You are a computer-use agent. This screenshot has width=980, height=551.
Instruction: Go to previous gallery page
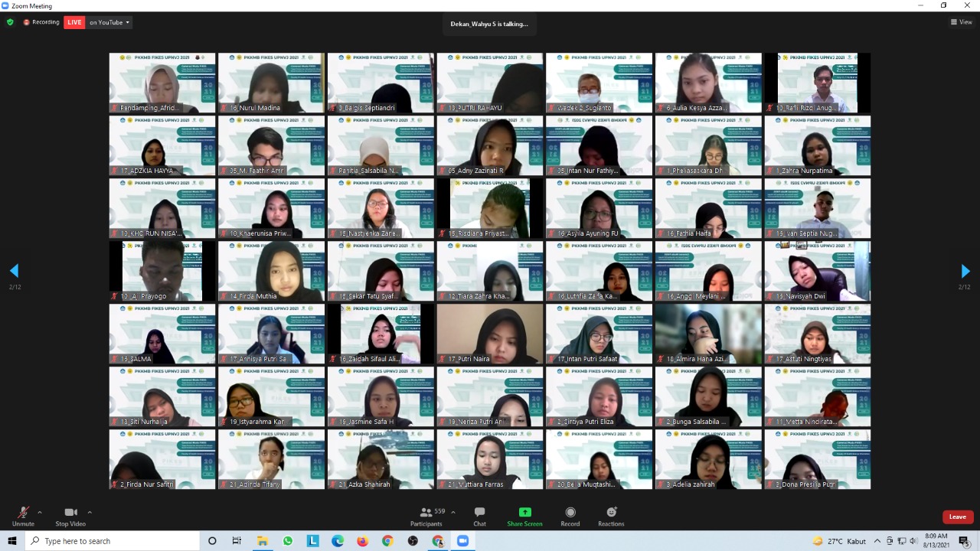point(14,271)
